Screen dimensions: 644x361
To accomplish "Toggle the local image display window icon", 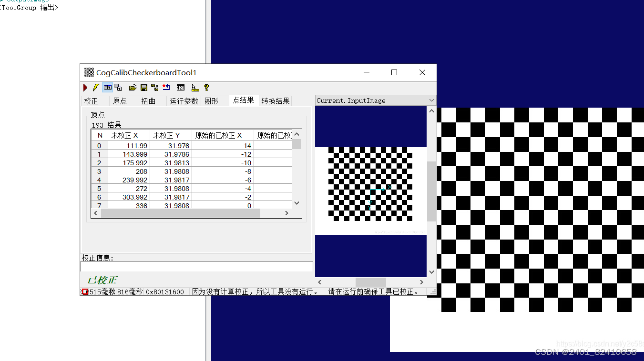I will click(108, 88).
